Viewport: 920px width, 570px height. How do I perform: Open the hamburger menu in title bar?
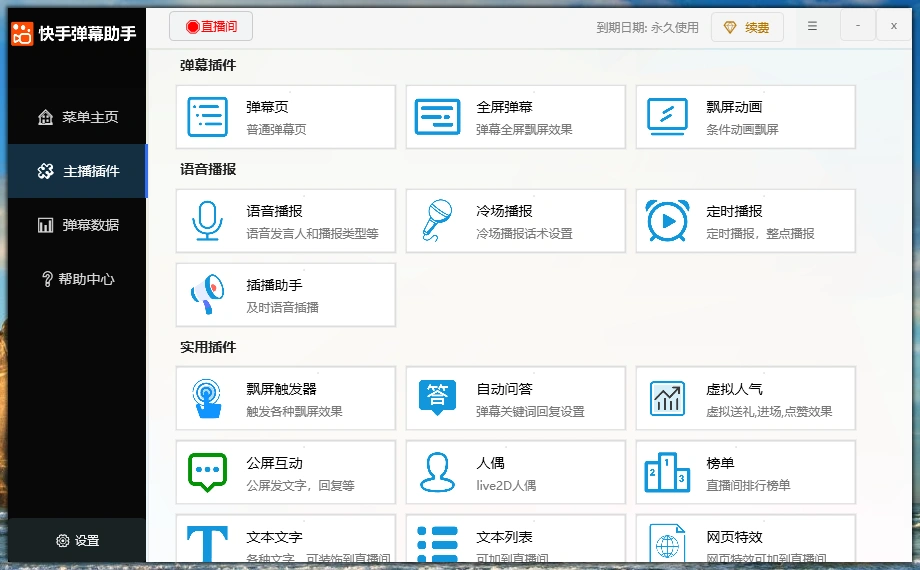pos(812,27)
